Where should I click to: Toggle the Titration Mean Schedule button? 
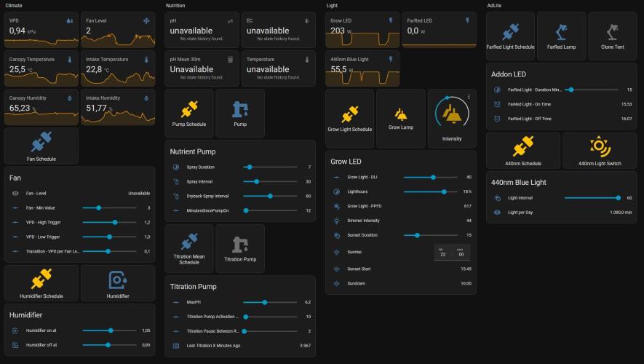click(189, 248)
